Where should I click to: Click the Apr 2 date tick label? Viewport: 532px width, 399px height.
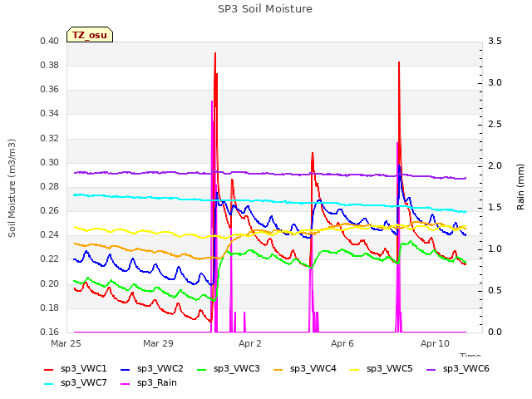[250, 343]
